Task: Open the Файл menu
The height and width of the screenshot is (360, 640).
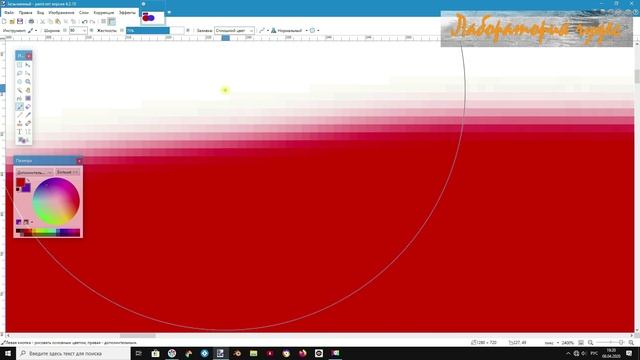Action: pyautogui.click(x=9, y=13)
